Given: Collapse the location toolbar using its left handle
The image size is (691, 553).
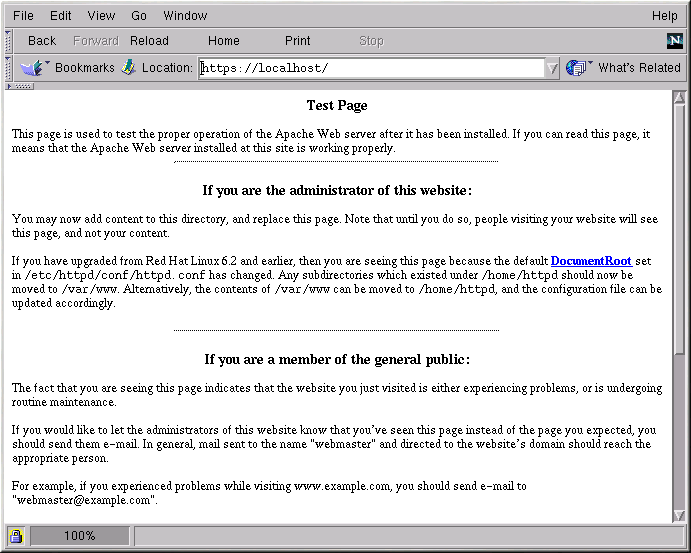Looking at the screenshot, I should pyautogui.click(x=8, y=68).
